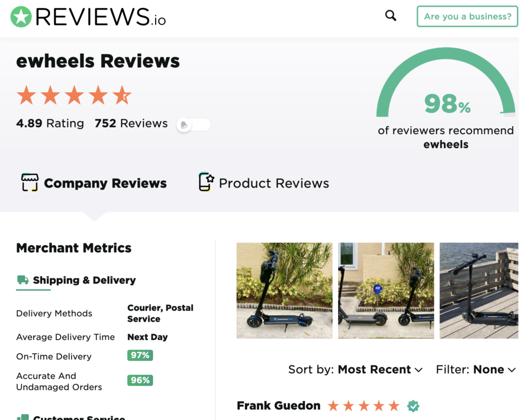Click the Company Reviews storefront icon
The width and height of the screenshot is (519, 420).
click(29, 182)
